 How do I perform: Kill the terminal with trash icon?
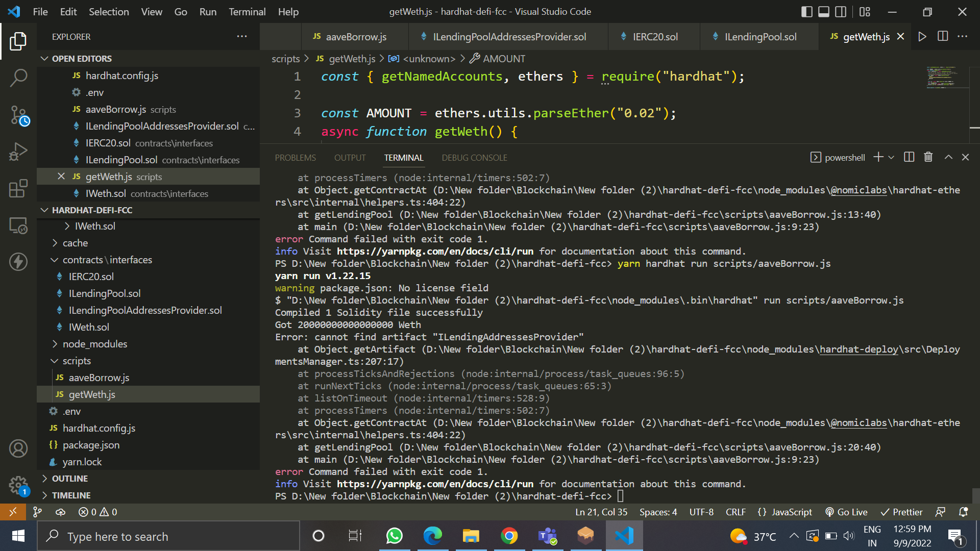point(928,157)
